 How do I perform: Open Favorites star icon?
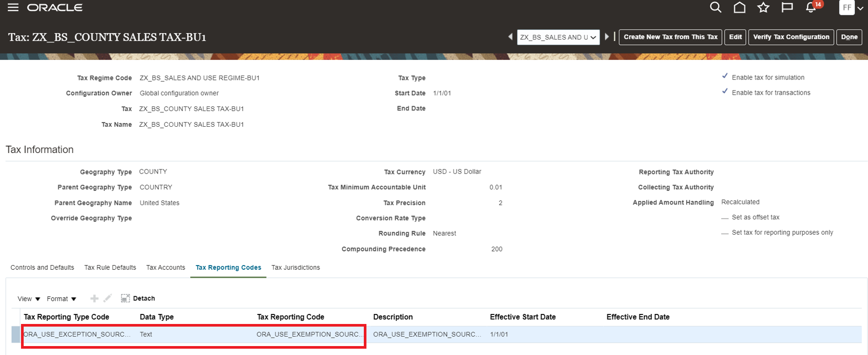[x=763, y=7]
